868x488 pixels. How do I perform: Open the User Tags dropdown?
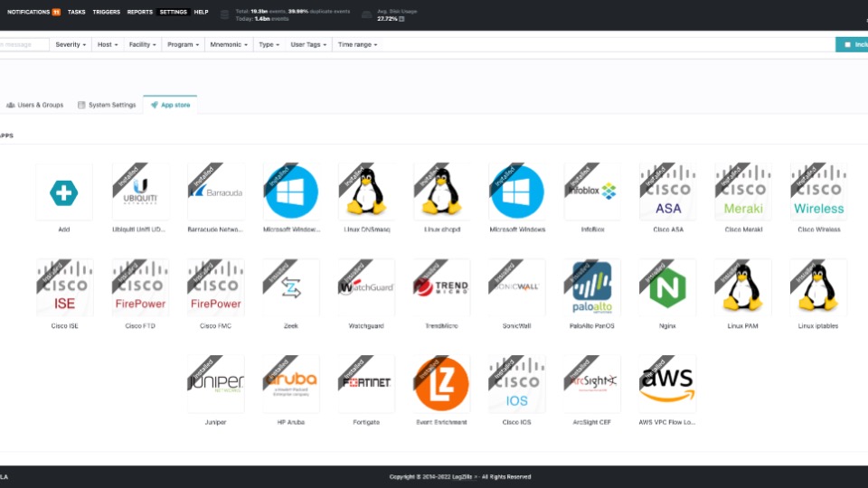(x=307, y=44)
